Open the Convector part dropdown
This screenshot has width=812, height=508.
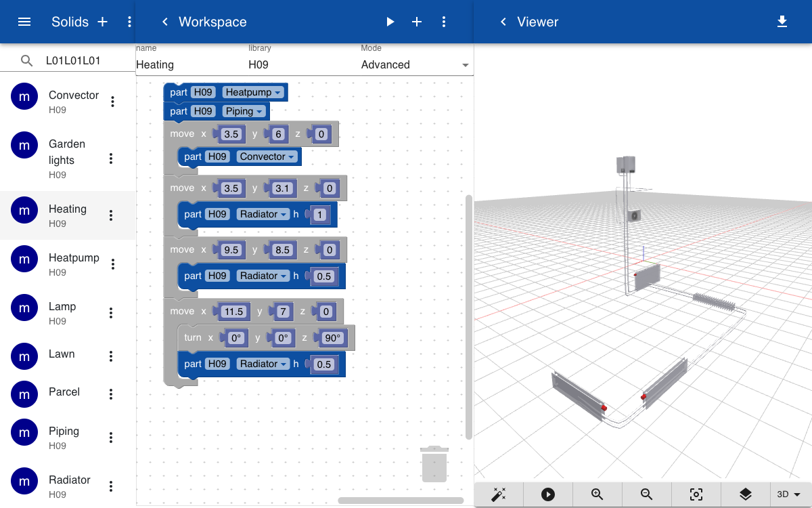(x=267, y=156)
